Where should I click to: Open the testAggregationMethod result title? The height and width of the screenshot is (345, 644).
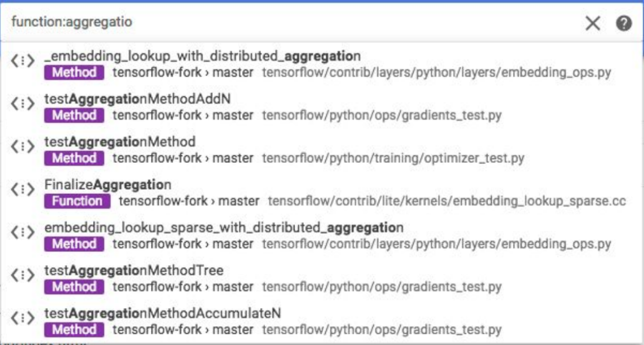pos(120,142)
